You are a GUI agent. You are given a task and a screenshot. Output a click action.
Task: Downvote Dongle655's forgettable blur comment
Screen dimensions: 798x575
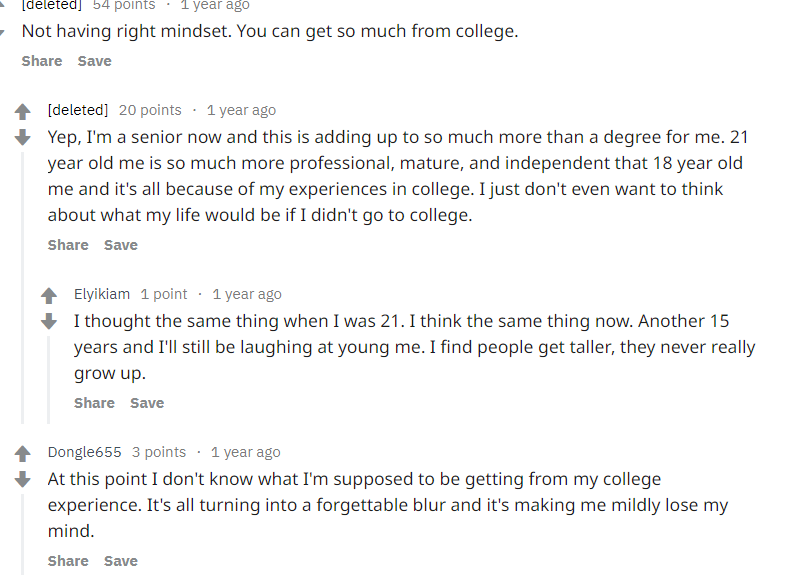22,479
